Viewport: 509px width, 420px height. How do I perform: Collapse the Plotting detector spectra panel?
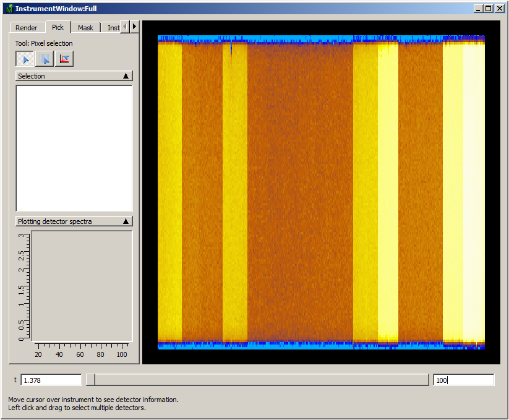click(126, 221)
